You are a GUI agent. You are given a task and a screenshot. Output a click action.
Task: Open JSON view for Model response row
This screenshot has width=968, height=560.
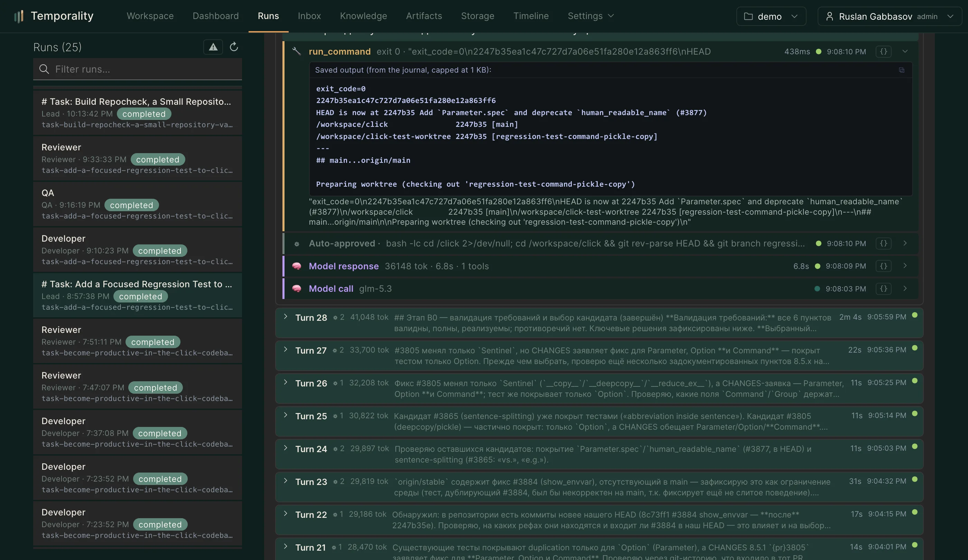[x=884, y=266]
